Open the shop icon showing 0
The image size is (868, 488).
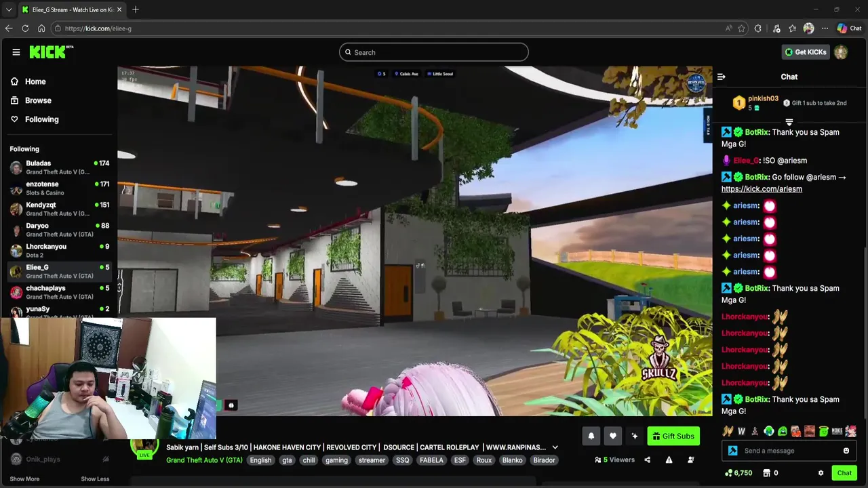(x=770, y=473)
